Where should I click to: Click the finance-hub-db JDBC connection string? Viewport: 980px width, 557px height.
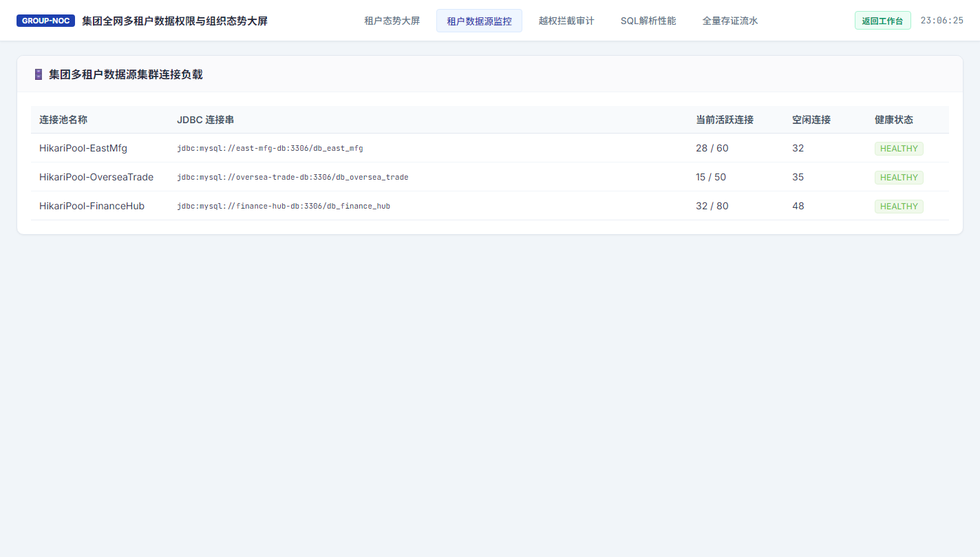pos(284,206)
